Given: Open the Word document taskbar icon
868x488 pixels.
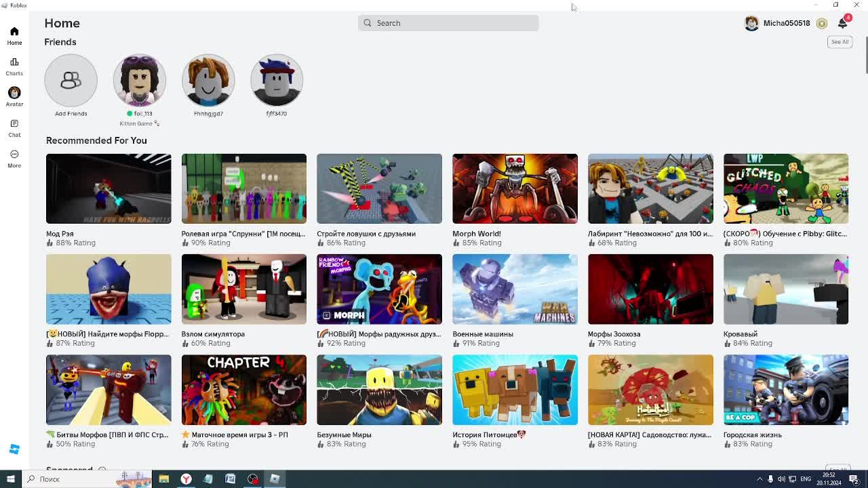Looking at the screenshot, I should click(x=231, y=479).
